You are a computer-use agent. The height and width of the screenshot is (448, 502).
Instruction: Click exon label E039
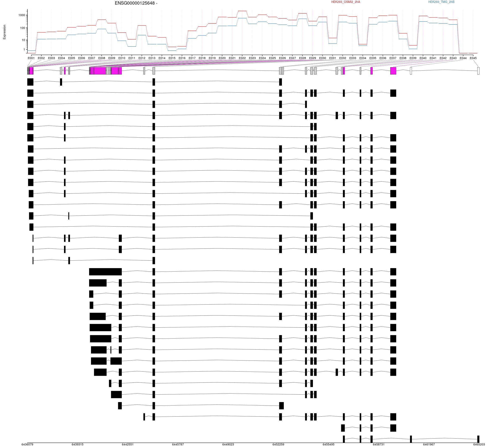click(413, 58)
